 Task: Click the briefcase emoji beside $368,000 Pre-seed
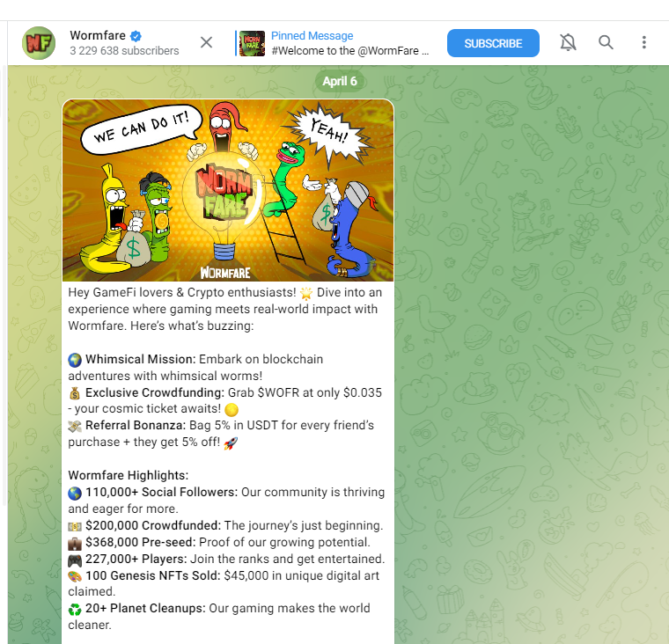coord(75,543)
